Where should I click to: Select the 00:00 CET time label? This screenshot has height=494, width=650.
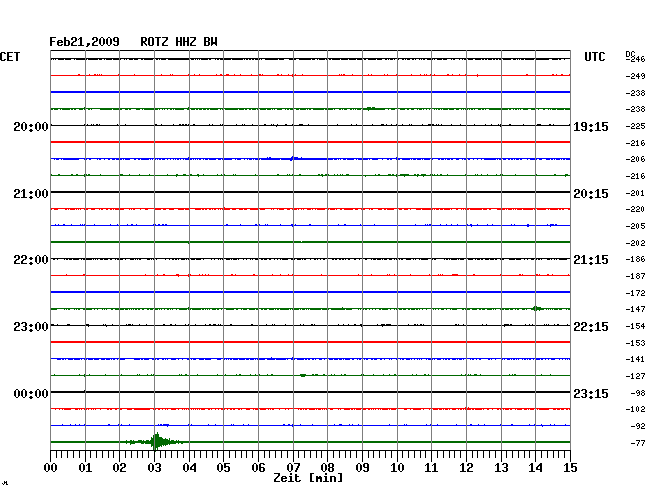[x=31, y=393]
